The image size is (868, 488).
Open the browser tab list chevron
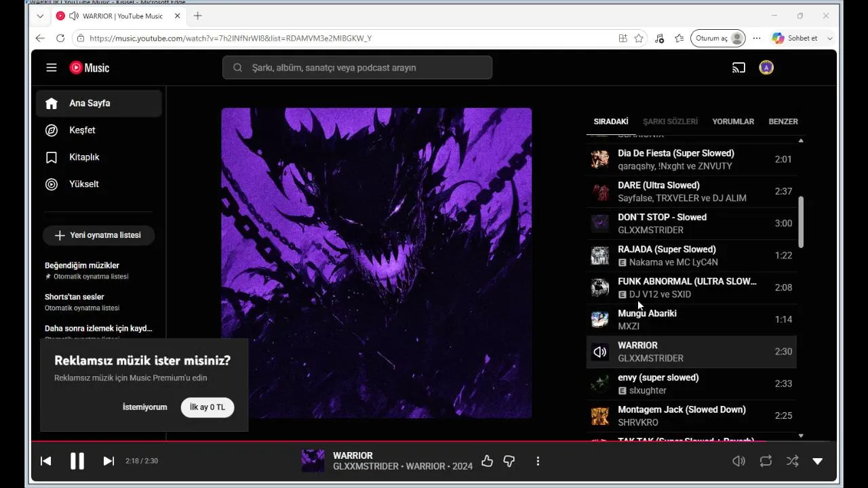pos(40,16)
